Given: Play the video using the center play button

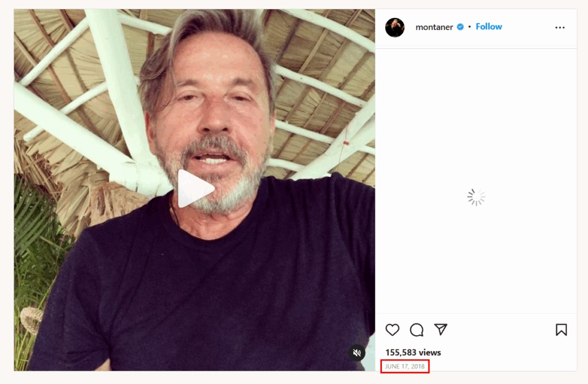Looking at the screenshot, I should point(195,189).
